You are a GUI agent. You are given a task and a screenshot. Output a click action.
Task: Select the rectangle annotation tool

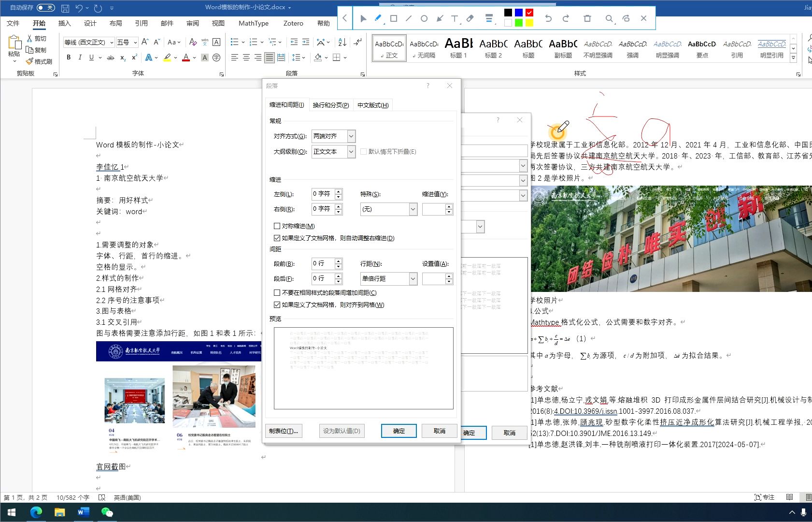(393, 18)
